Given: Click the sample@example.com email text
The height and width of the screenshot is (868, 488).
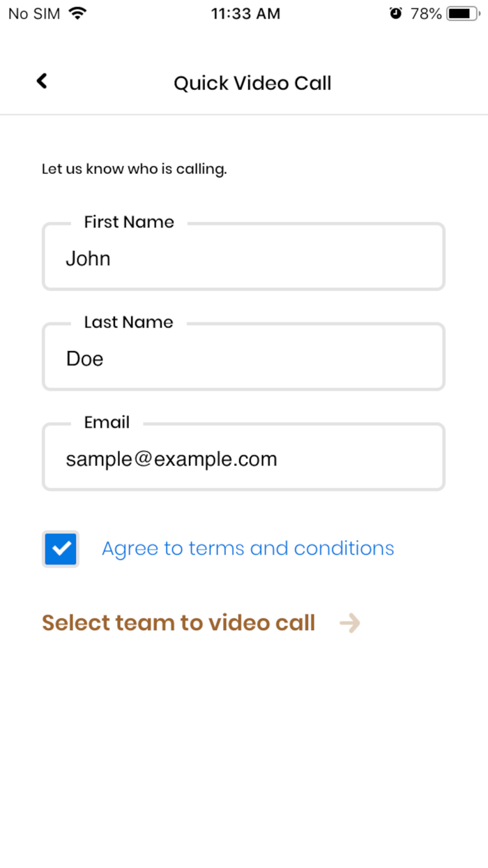Looking at the screenshot, I should (x=171, y=459).
